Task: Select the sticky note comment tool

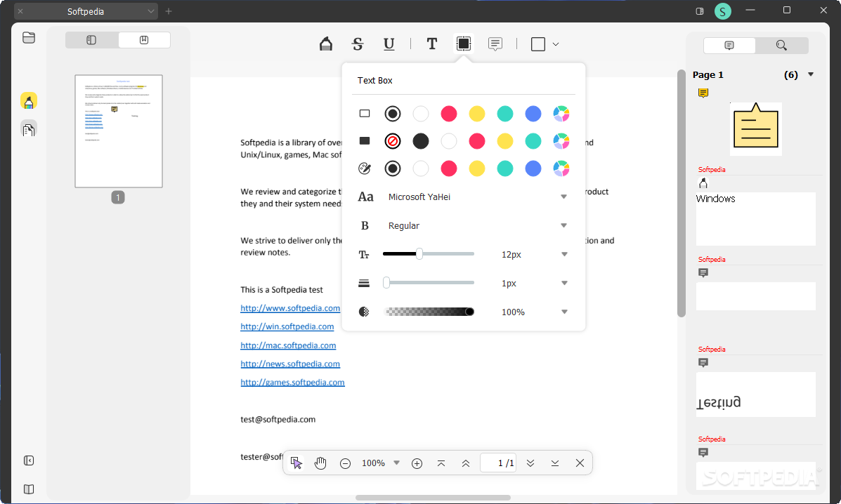Action: [x=495, y=44]
